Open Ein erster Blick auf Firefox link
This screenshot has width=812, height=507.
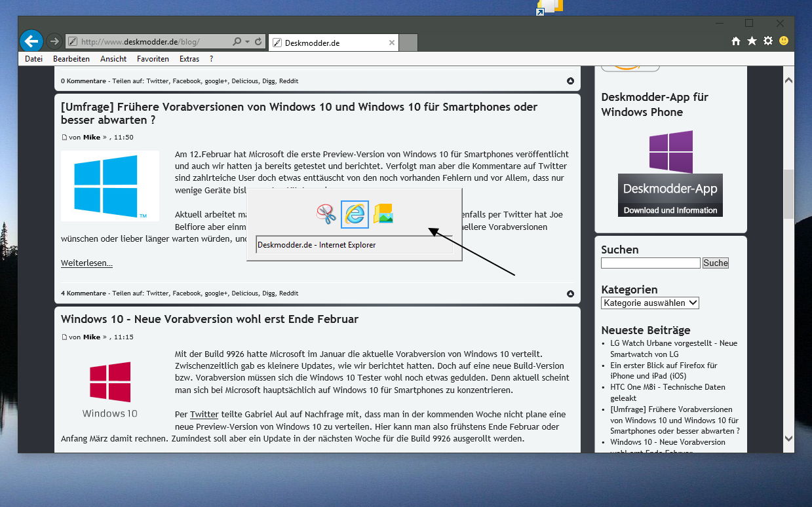pos(664,371)
